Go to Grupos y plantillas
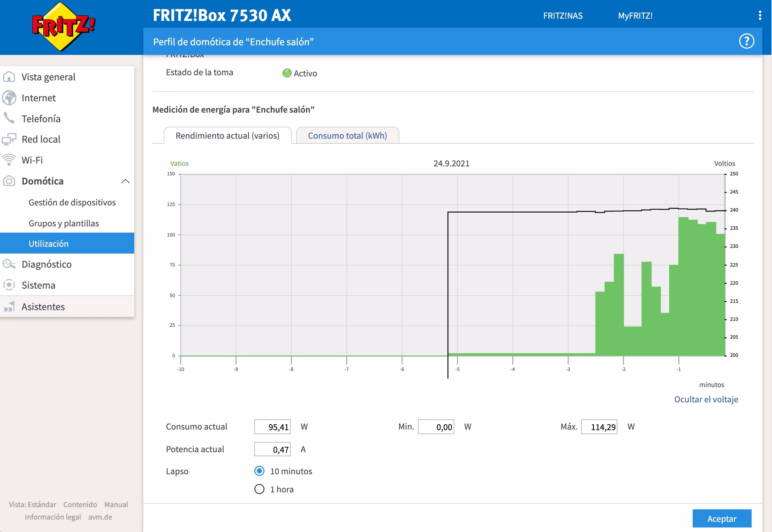The height and width of the screenshot is (532, 772). (64, 223)
